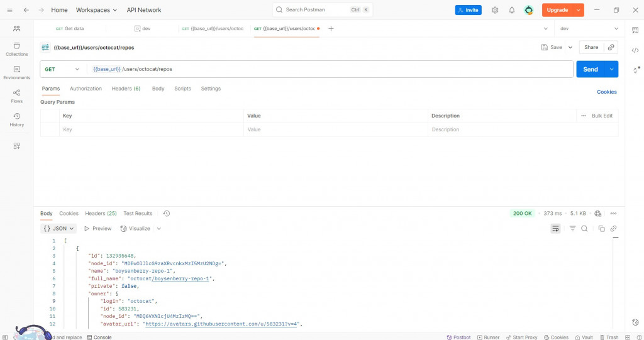
Task: Open the response Headers (25) tab
Action: 101,213
